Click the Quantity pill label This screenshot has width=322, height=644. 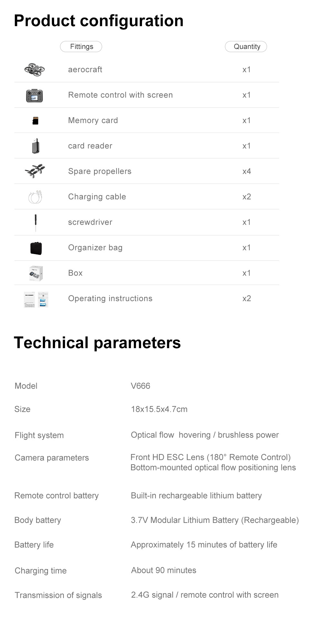click(246, 47)
